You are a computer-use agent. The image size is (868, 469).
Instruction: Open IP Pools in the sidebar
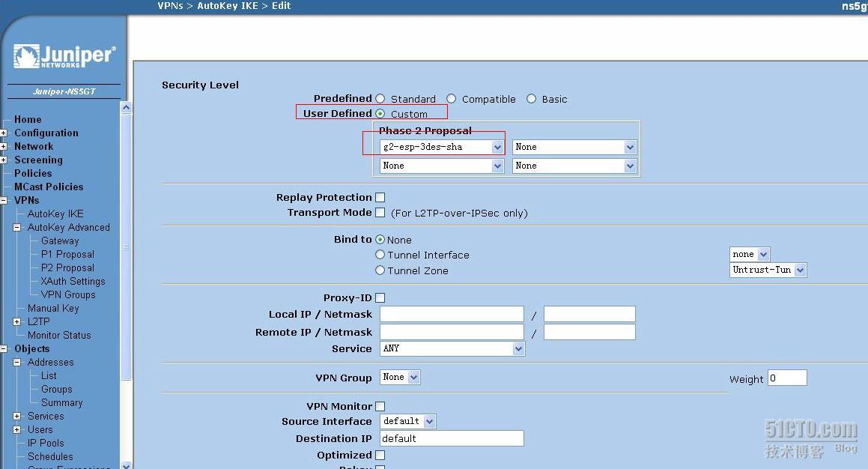pos(46,443)
